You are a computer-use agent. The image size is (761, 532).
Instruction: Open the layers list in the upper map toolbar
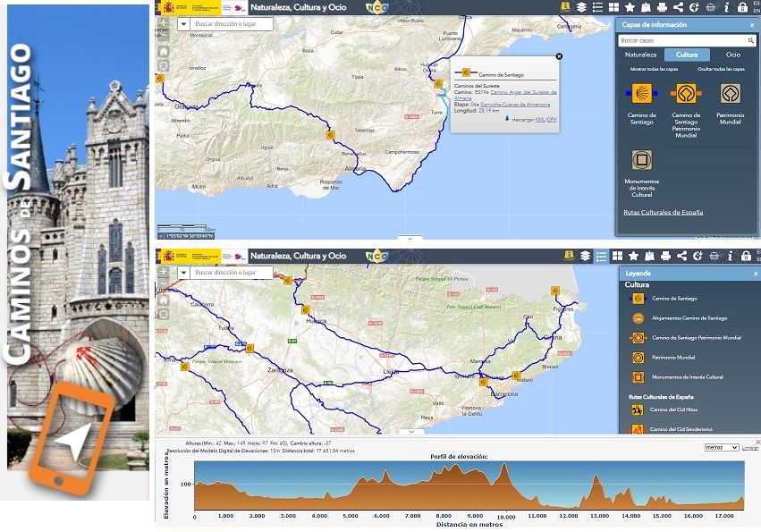(x=581, y=7)
